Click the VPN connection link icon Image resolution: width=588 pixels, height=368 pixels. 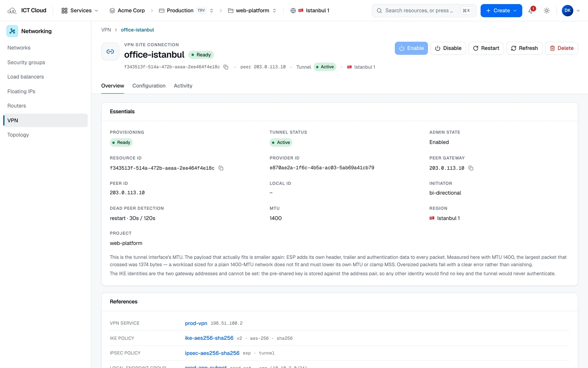(x=110, y=52)
